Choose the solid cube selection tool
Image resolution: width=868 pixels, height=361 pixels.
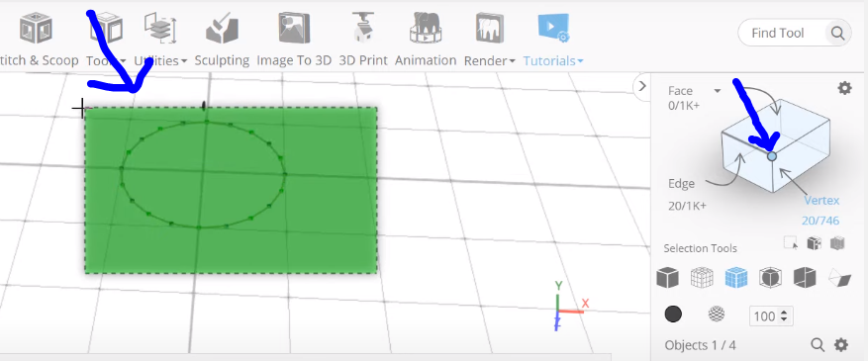click(668, 277)
